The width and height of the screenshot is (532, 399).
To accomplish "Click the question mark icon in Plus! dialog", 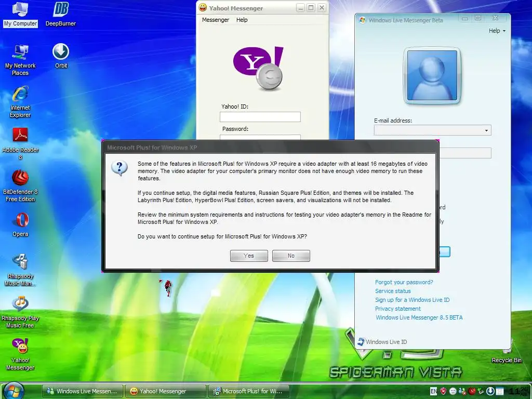I will [x=119, y=168].
